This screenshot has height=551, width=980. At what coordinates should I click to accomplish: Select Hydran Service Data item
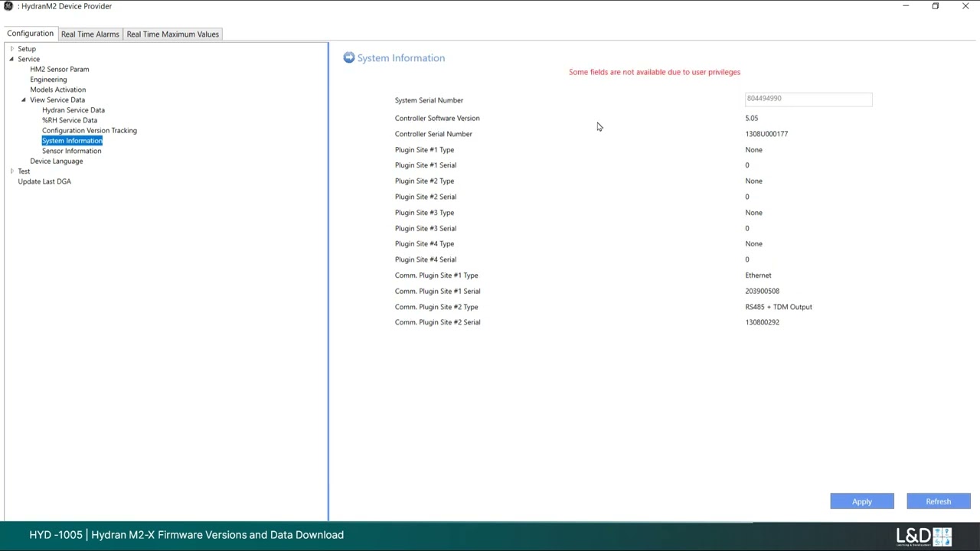point(73,110)
